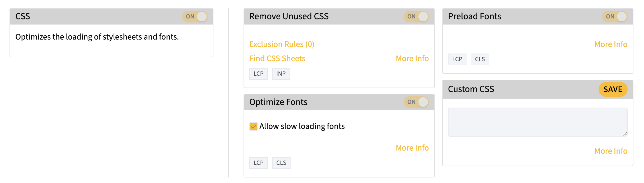This screenshot has width=644, height=183.
Task: Uncheck Allow slow loading fonts checkbox
Action: pos(254,127)
